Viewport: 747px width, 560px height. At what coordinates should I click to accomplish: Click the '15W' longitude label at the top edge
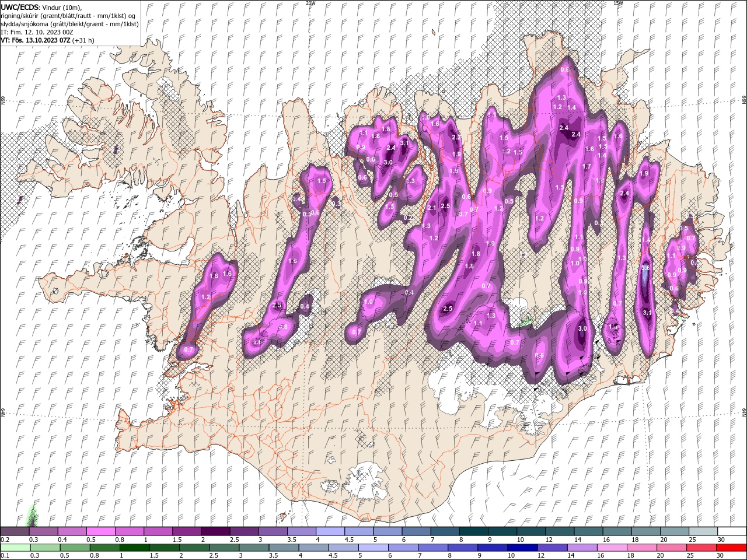tap(618, 3)
